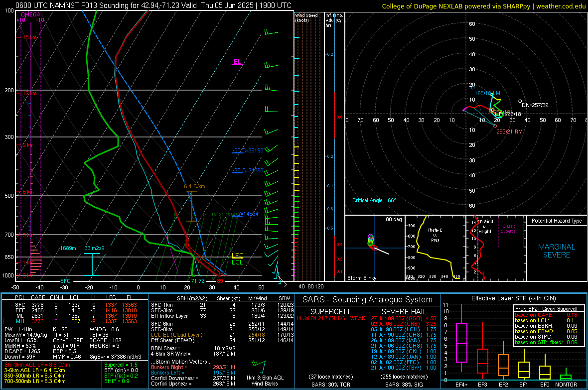
Task: Select the highlighted MU parcel row
Action: (x=75, y=321)
